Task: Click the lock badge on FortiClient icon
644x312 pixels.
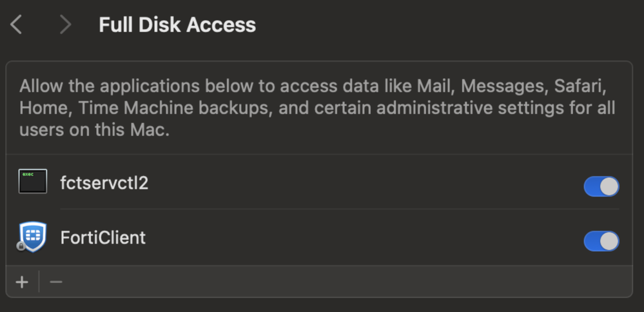Action: tap(22, 246)
